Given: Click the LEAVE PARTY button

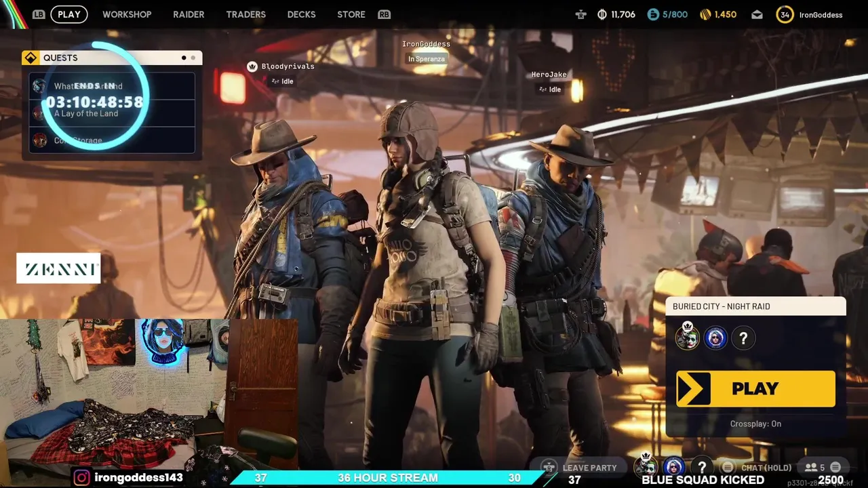Looking at the screenshot, I should [582, 468].
